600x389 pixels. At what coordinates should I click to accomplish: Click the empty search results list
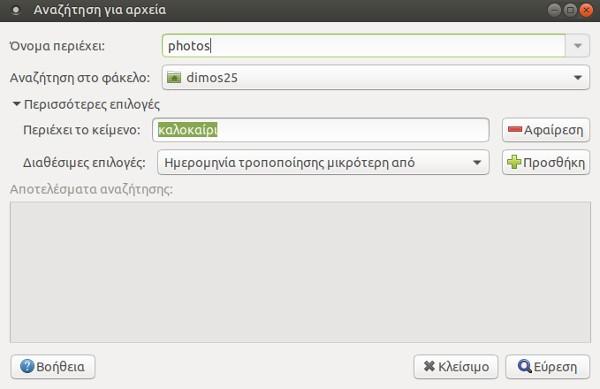(300, 272)
